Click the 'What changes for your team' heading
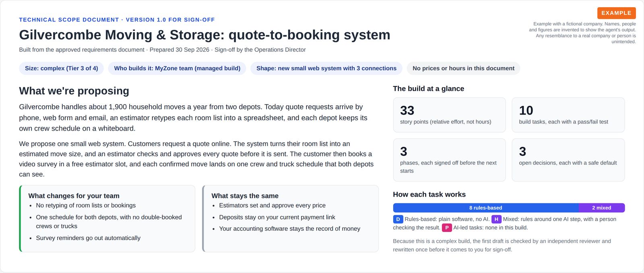Viewport: 644px width, 273px height. (74, 196)
